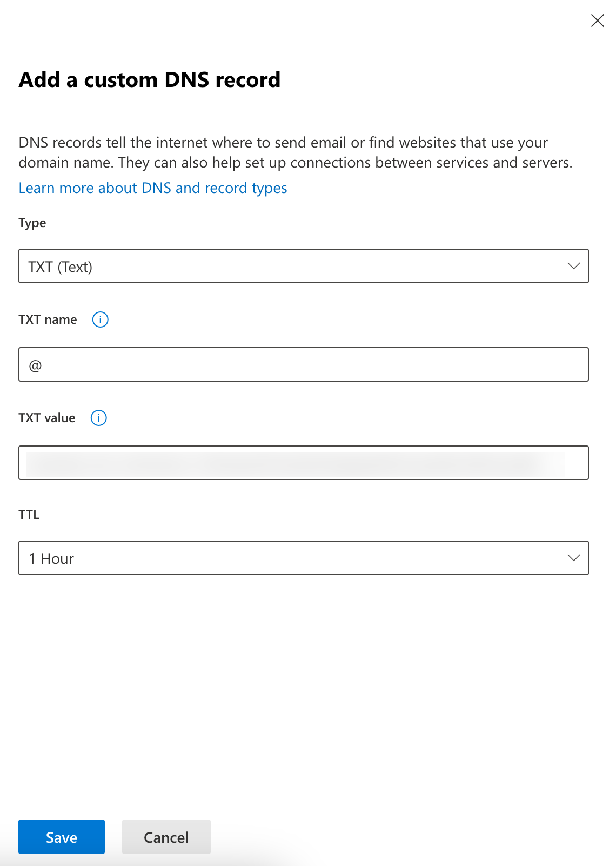Click the 'TXT name' label text

[x=48, y=319]
